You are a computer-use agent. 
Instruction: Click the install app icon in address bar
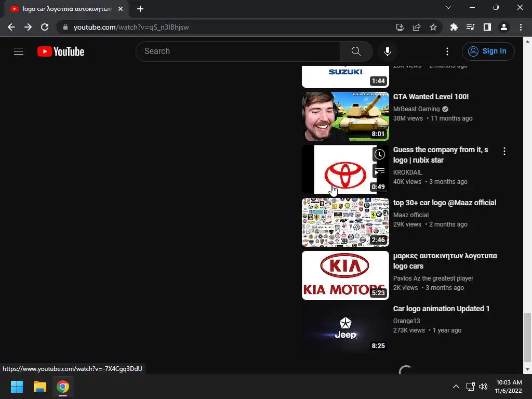(400, 27)
